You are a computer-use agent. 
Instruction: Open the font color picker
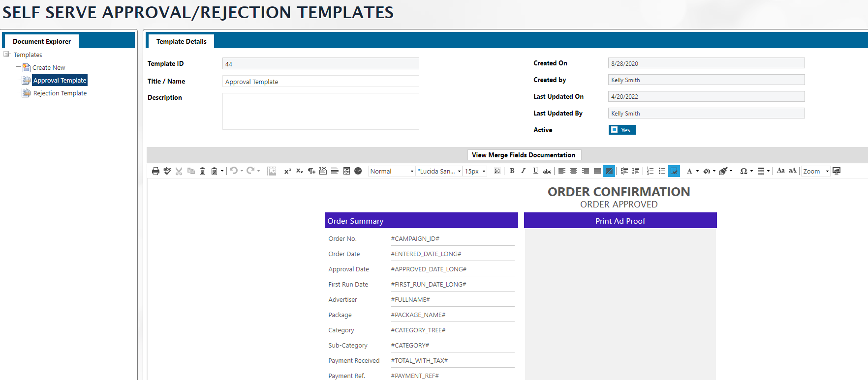click(x=689, y=171)
